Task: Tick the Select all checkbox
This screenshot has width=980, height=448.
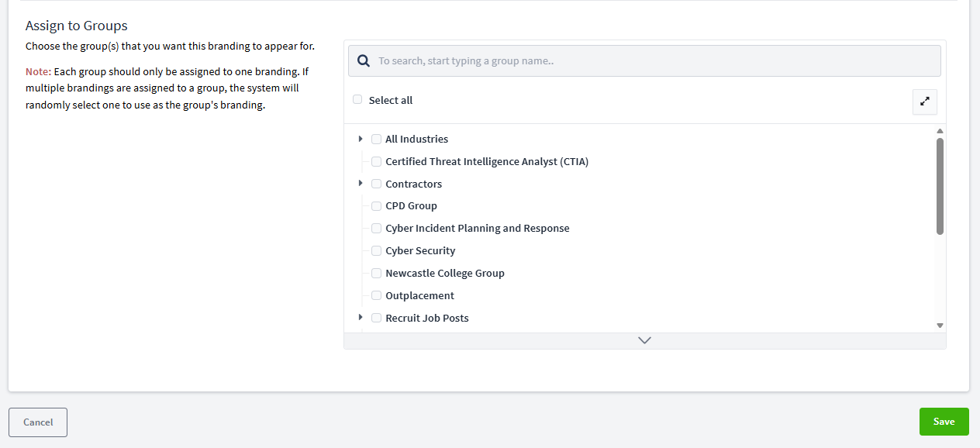Action: click(x=357, y=99)
